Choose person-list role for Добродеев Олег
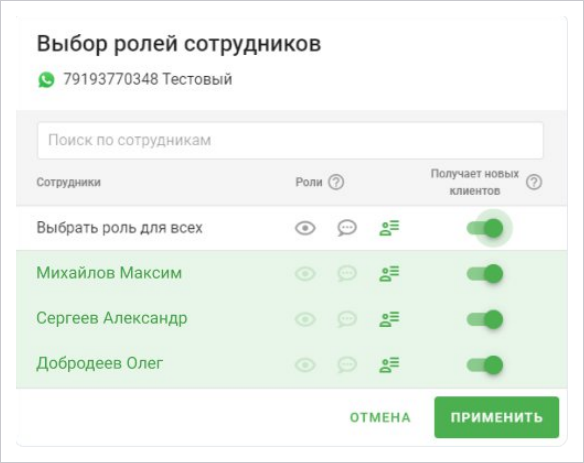 pos(389,365)
